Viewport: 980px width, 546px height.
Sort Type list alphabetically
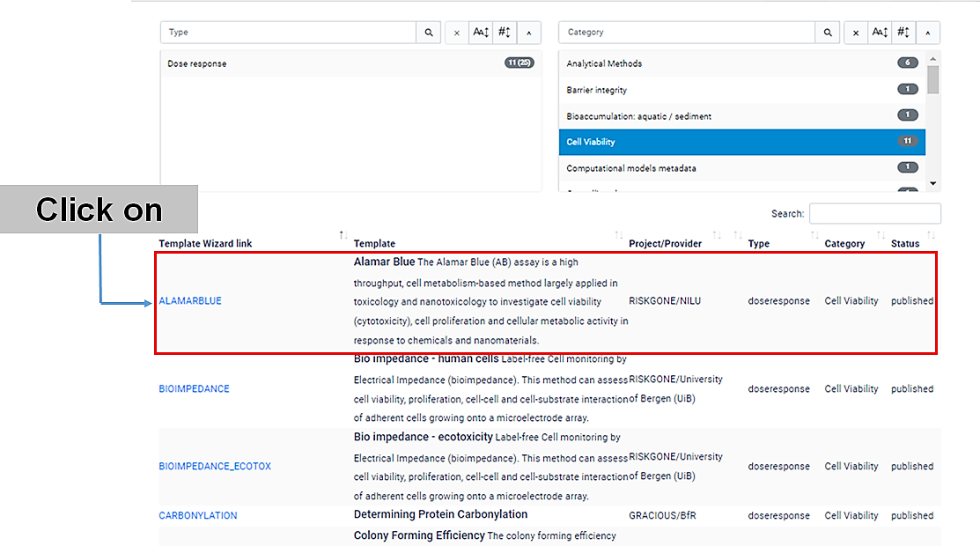[x=480, y=33]
